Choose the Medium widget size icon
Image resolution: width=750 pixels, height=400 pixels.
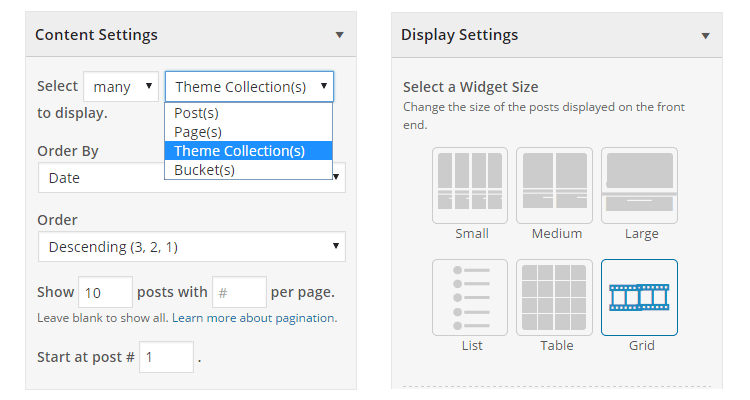[x=554, y=185]
